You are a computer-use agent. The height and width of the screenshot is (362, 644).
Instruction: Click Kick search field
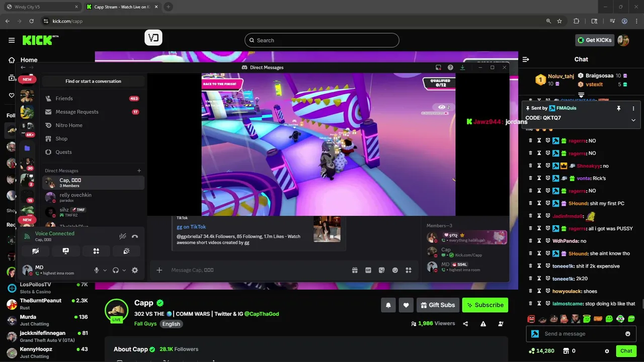coord(322,40)
